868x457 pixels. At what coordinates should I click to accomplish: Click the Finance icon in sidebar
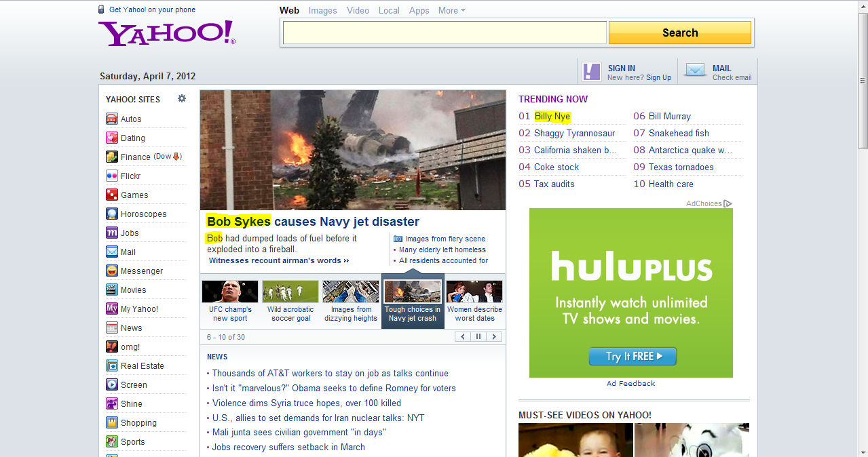[x=112, y=157]
